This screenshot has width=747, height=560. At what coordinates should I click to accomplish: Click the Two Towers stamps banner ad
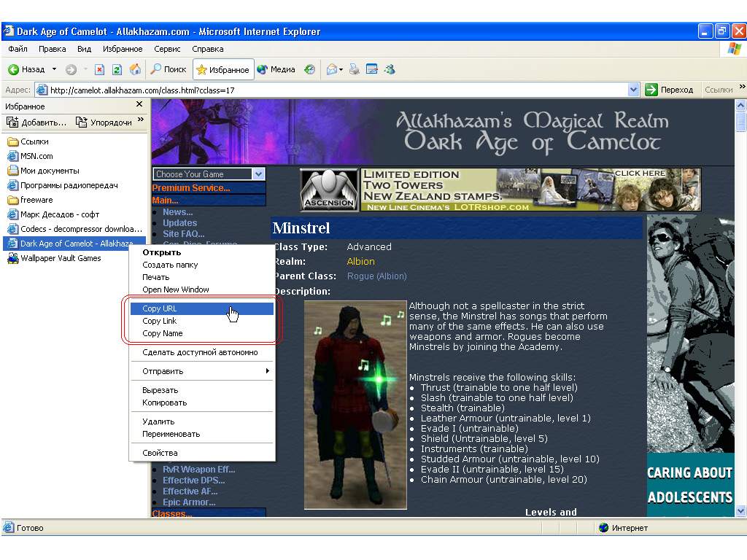pyautogui.click(x=531, y=190)
